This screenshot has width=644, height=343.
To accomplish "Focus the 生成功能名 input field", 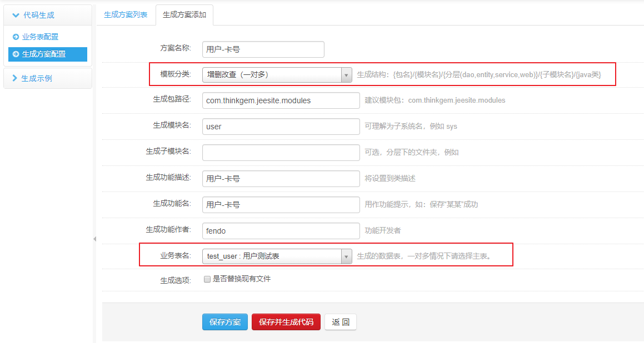I will pyautogui.click(x=281, y=205).
